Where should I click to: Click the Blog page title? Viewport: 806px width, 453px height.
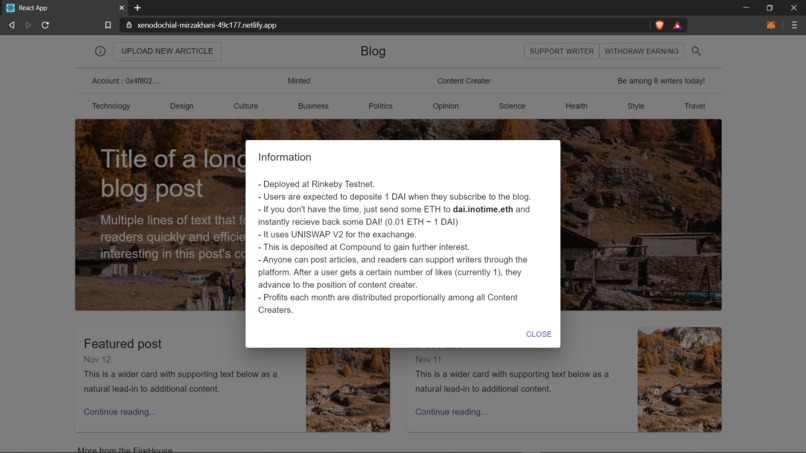click(373, 51)
